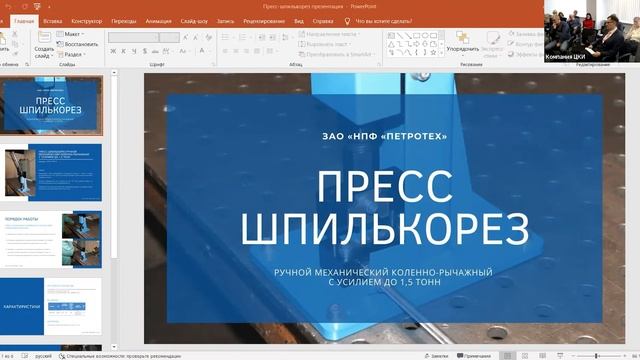Viewport: 640px width, 360px height.
Task: Click the Примечания comments button in status bar
Action: pos(474,356)
